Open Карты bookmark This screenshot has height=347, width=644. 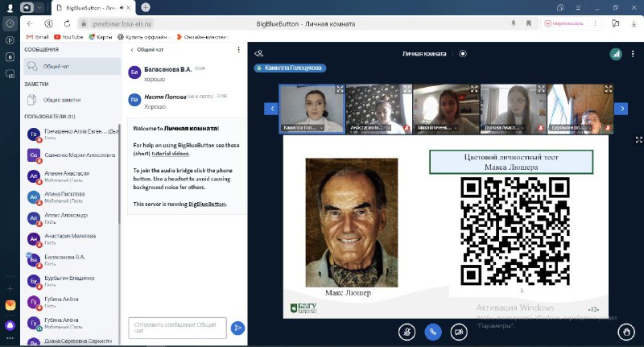[101, 37]
